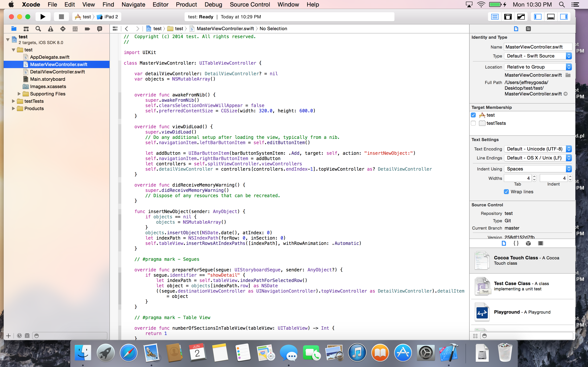The height and width of the screenshot is (367, 588).
Task: Open the Object library cube icon
Action: [x=528, y=243]
